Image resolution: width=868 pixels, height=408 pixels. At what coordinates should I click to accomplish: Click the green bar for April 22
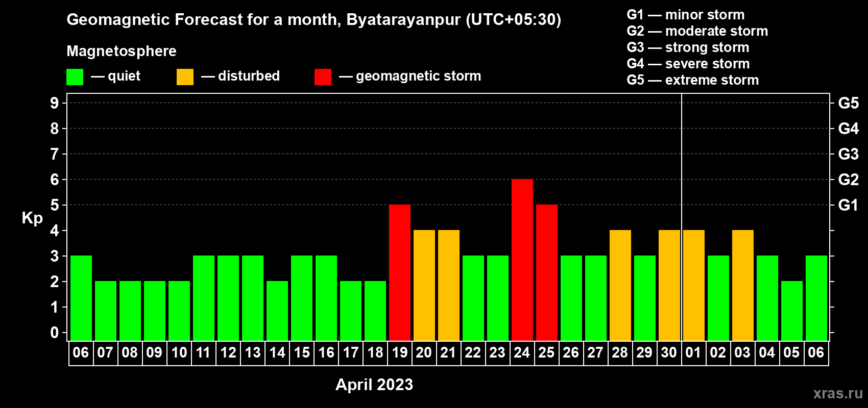click(x=473, y=298)
